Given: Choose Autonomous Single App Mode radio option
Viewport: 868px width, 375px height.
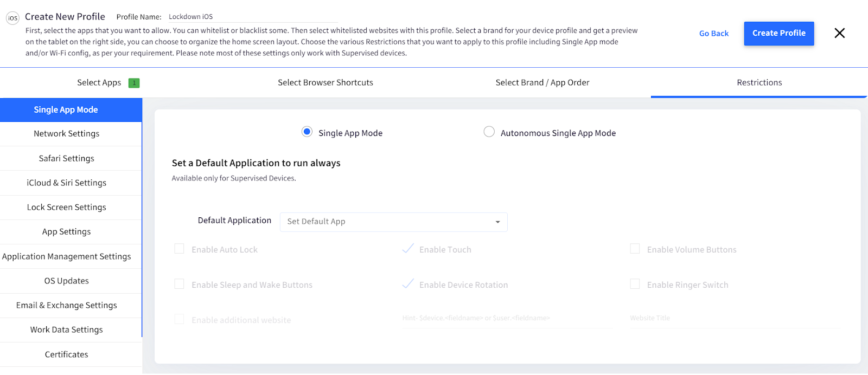Looking at the screenshot, I should pyautogui.click(x=489, y=132).
